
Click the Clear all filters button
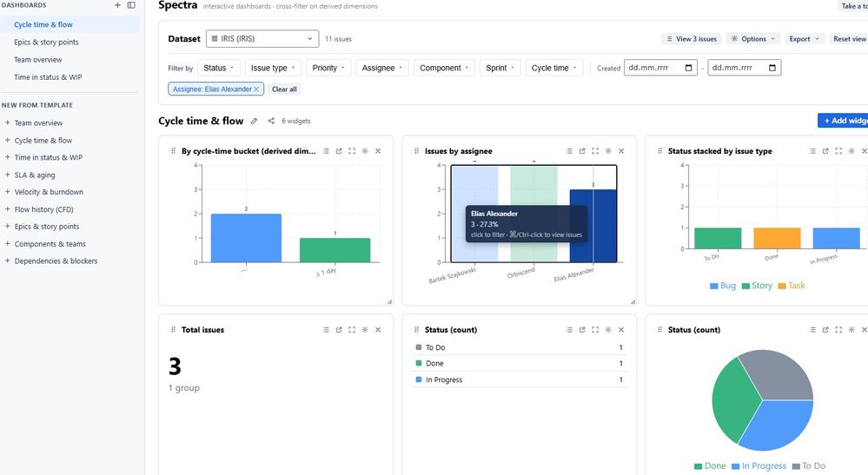point(284,89)
